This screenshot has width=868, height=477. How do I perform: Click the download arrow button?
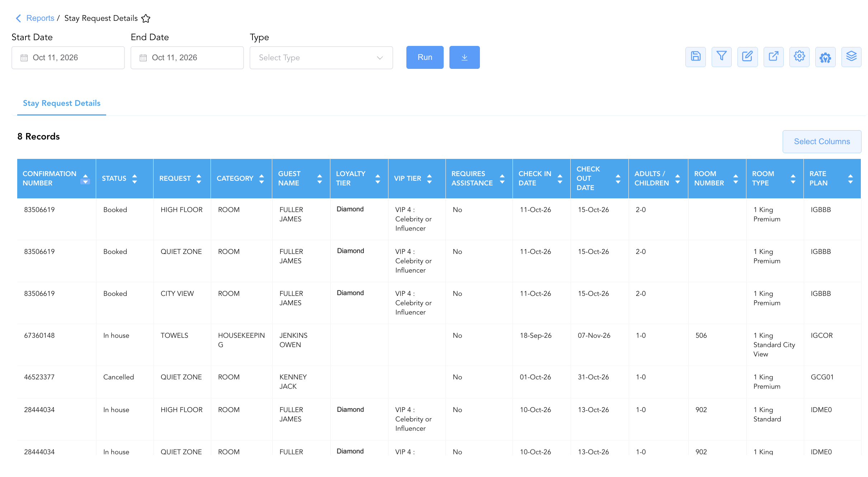point(464,57)
